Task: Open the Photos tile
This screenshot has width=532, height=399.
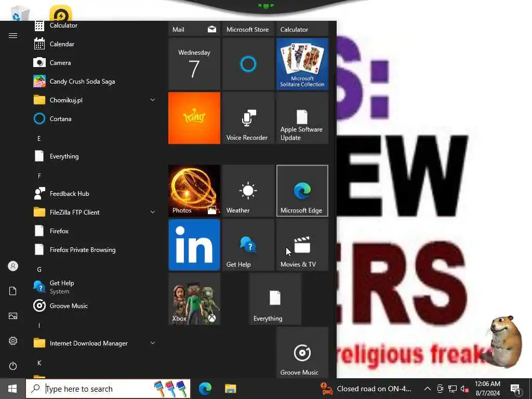Action: coord(194,191)
